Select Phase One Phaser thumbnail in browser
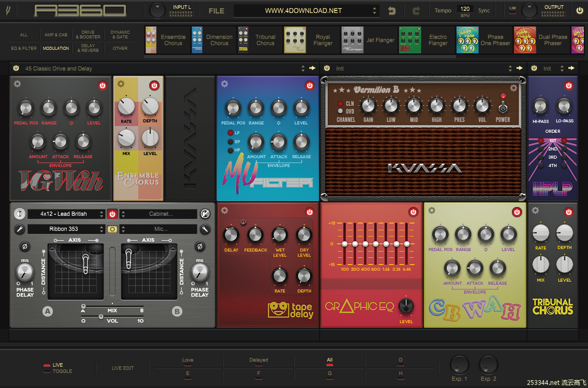 pos(467,40)
